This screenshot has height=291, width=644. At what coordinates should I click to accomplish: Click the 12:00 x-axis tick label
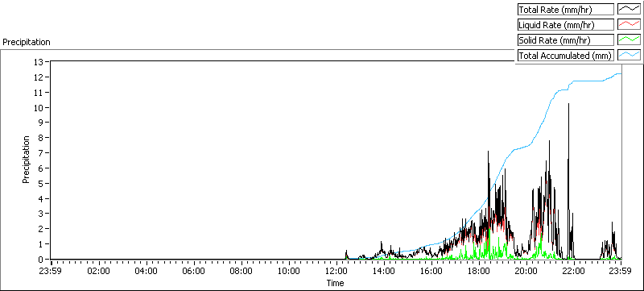point(336,271)
